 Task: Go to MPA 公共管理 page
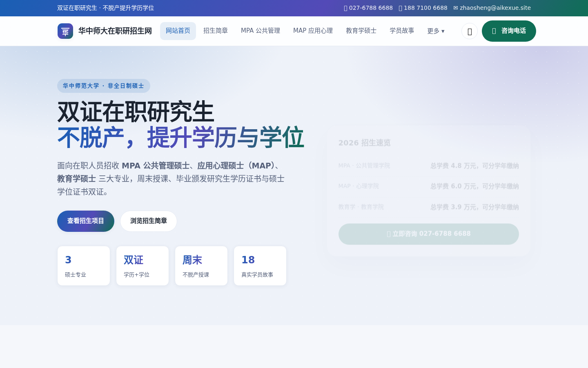coord(261,31)
